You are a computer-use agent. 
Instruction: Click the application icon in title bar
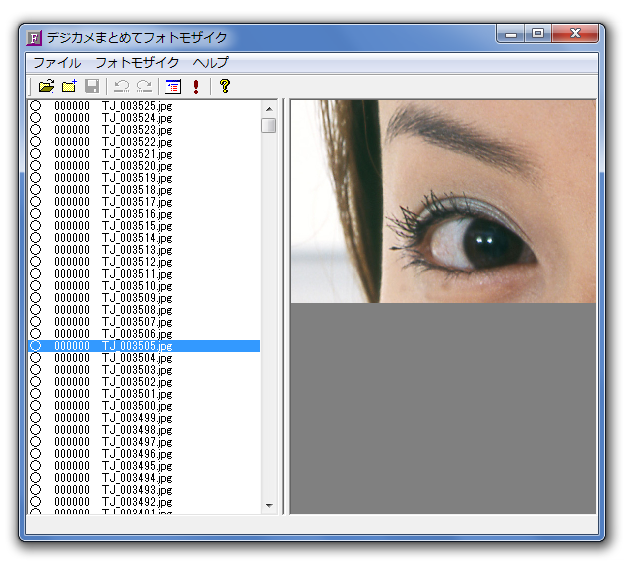pyautogui.click(x=34, y=38)
